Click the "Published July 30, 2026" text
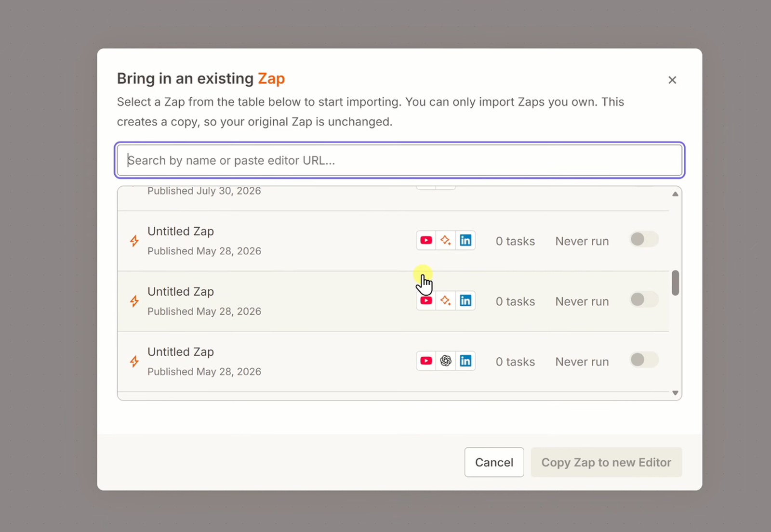 [x=204, y=191]
